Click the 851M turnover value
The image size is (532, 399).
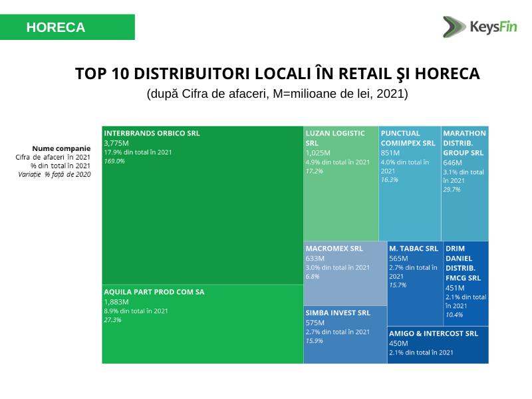click(x=390, y=153)
